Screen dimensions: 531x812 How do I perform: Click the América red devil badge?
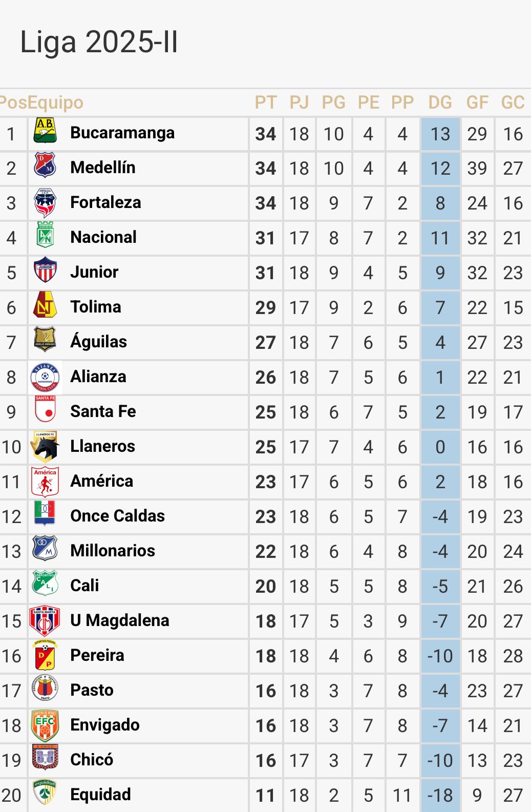[45, 481]
